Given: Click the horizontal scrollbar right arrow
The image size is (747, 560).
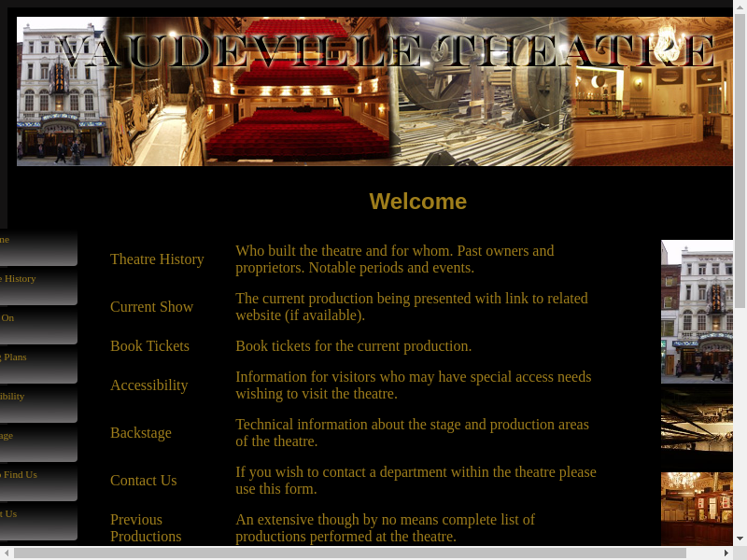Looking at the screenshot, I should pyautogui.click(x=726, y=553).
